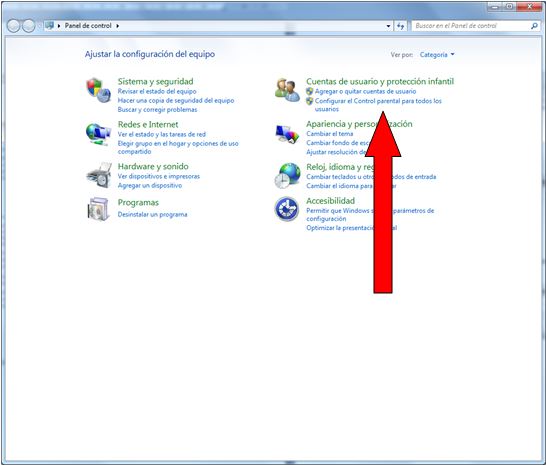
Task: Click the search magnifier icon
Action: (534, 26)
